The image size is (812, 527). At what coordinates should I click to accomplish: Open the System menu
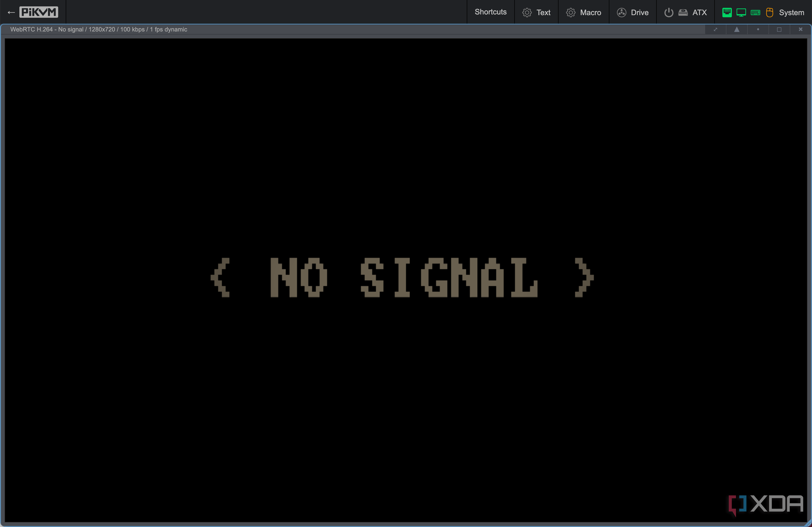763,12
